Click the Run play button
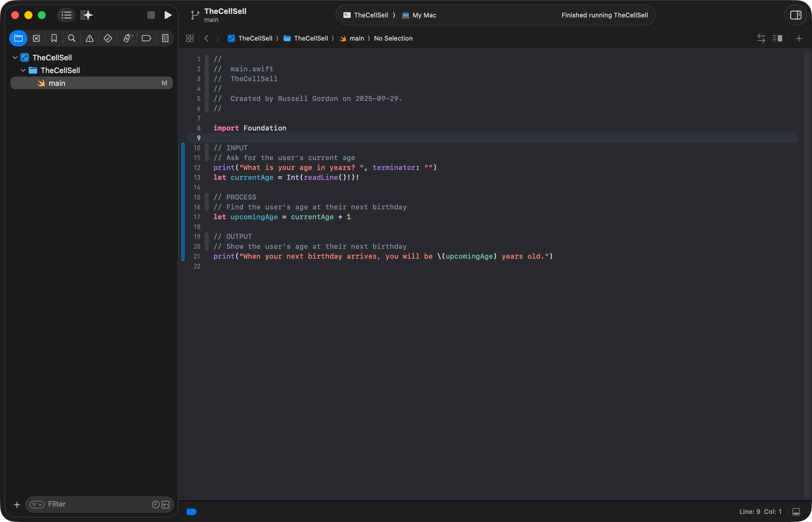Image resolution: width=812 pixels, height=522 pixels. (x=168, y=15)
